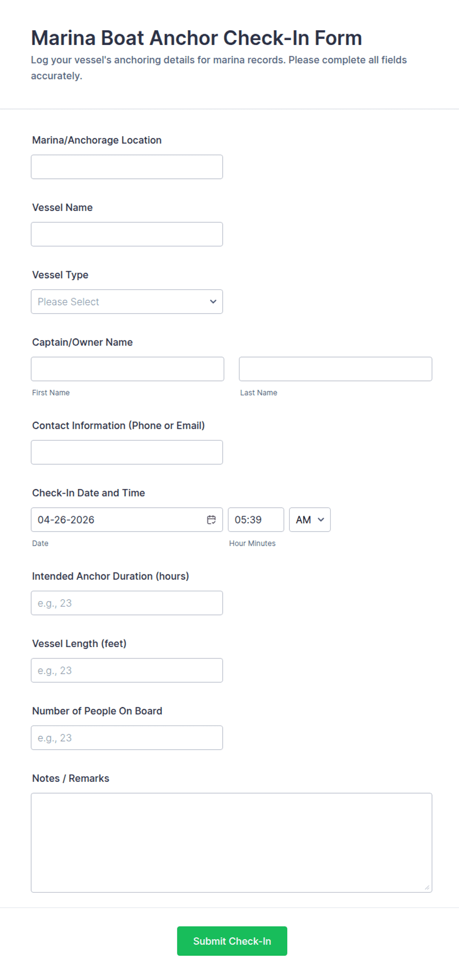Click the Marina Boat Anchor Check-In Form heading
This screenshot has height=980, width=459.
click(196, 38)
